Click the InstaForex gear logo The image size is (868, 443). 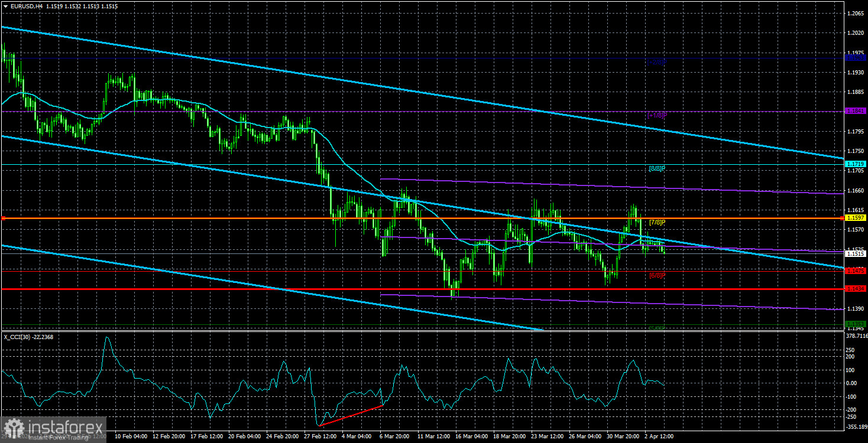(14, 427)
